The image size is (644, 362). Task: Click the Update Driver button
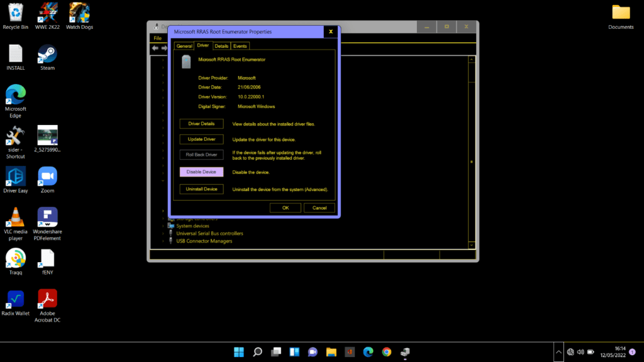pyautogui.click(x=201, y=139)
